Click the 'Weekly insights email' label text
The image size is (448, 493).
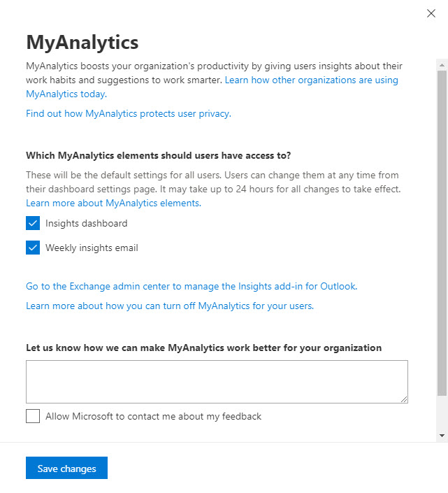[x=92, y=248]
